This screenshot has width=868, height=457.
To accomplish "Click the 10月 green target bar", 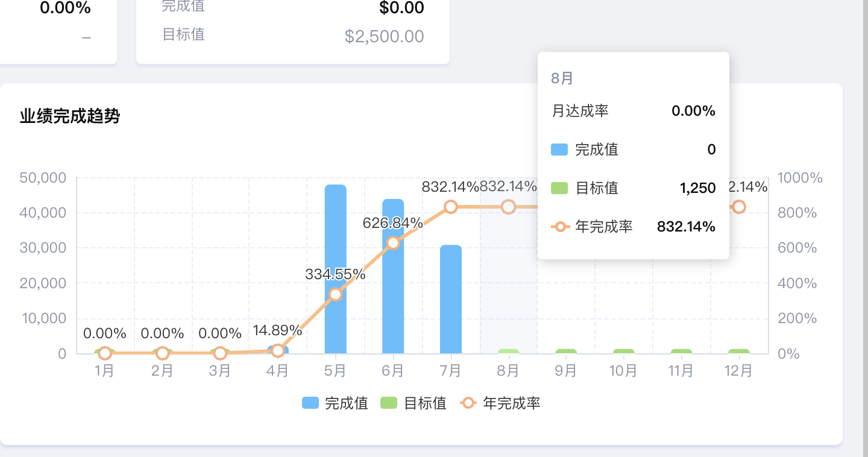I will 624,351.
